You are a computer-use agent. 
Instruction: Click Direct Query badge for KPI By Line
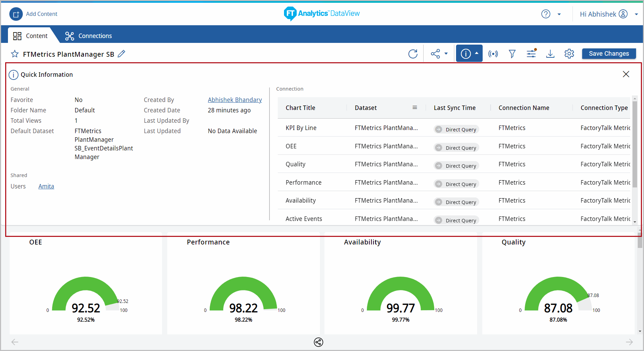coord(456,129)
